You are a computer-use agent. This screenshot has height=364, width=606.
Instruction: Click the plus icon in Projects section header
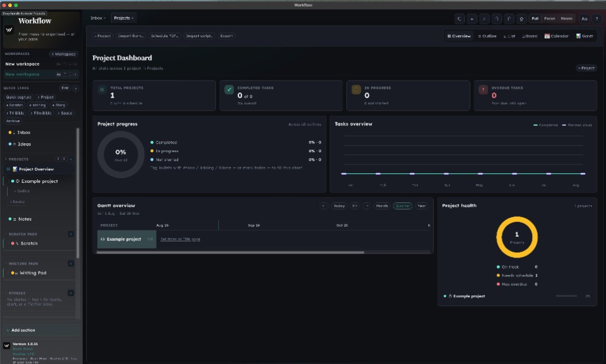71,159
